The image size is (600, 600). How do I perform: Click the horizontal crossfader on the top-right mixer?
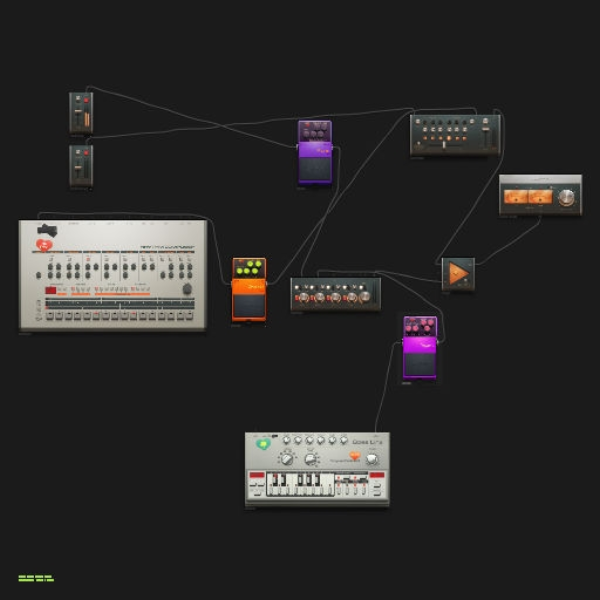coord(444,145)
